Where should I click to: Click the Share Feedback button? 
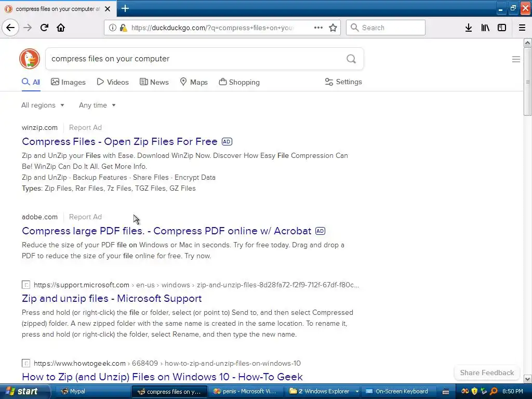point(487,373)
